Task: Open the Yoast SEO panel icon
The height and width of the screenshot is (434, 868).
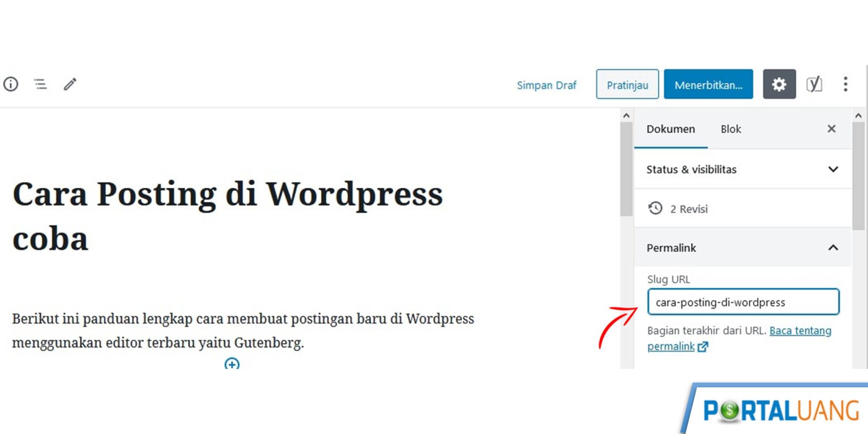Action: (x=814, y=84)
